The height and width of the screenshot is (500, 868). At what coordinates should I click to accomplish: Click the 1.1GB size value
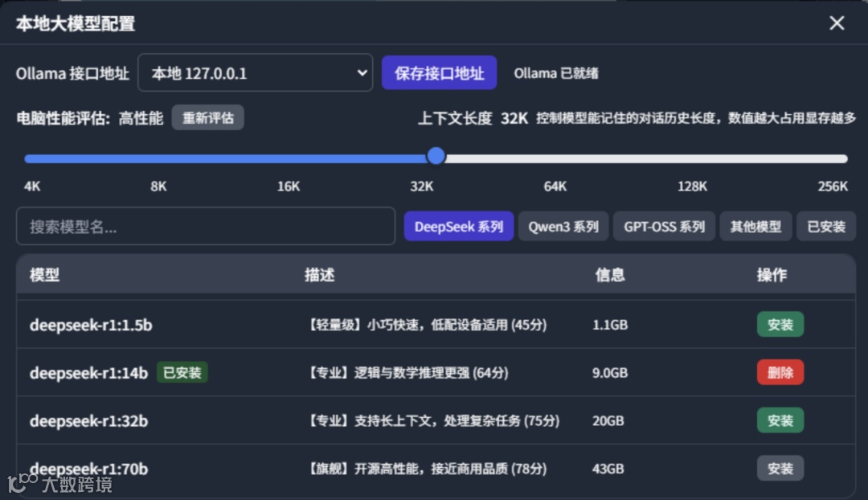point(609,325)
